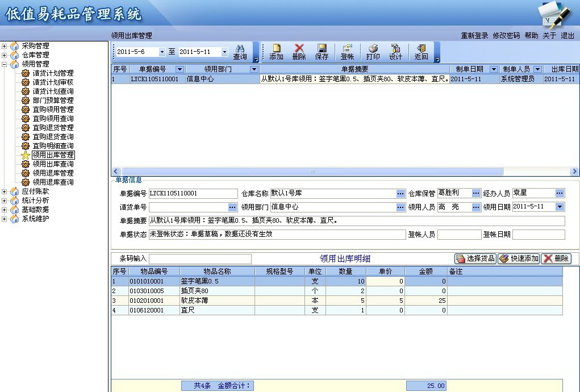Open 直购领用管理 in sidebar
This screenshot has width=580, height=392.
pos(53,110)
